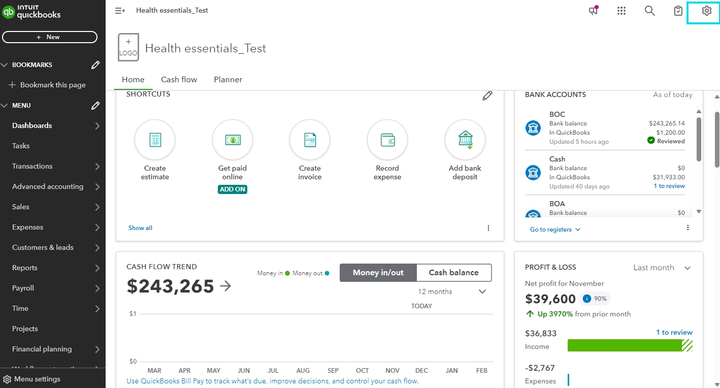Click the search magnifier icon
The image size is (720, 388).
[x=649, y=11]
